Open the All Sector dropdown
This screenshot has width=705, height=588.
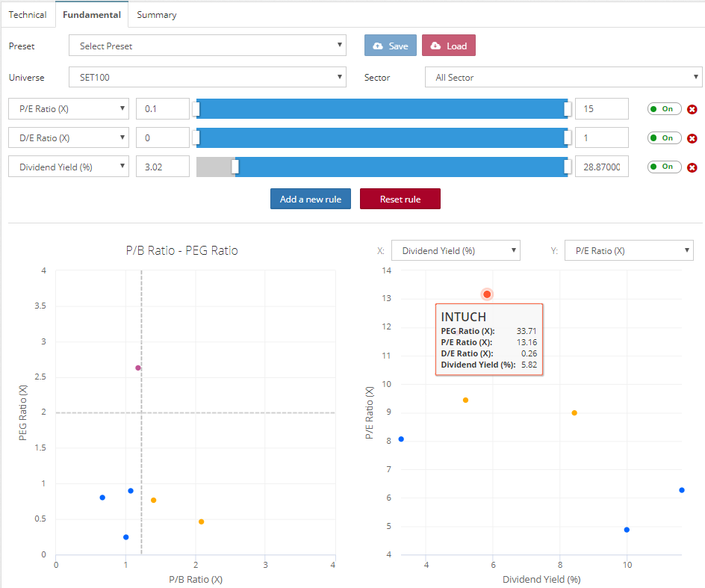click(563, 77)
